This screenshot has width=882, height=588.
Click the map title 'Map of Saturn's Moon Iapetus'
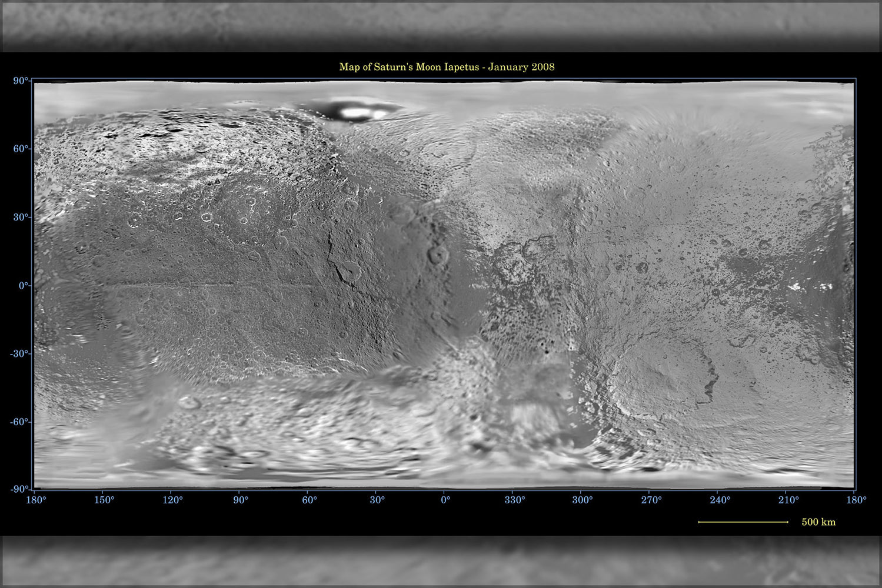[x=410, y=67]
